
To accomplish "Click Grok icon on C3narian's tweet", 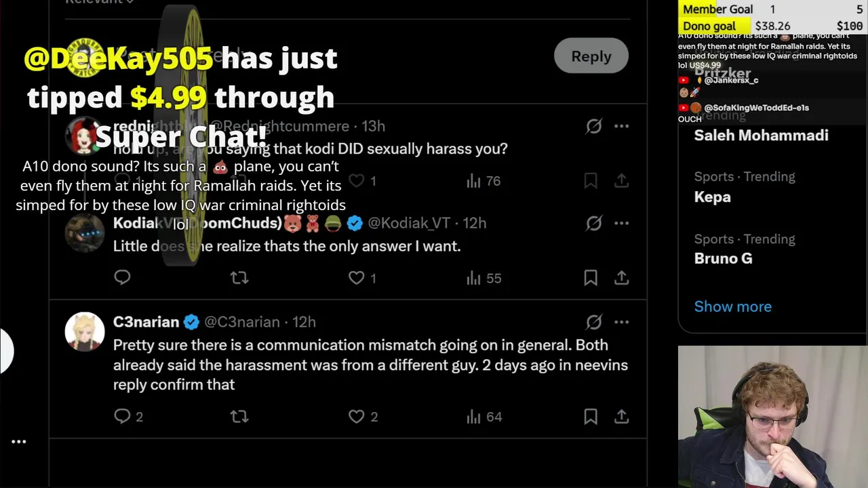I will 594,322.
